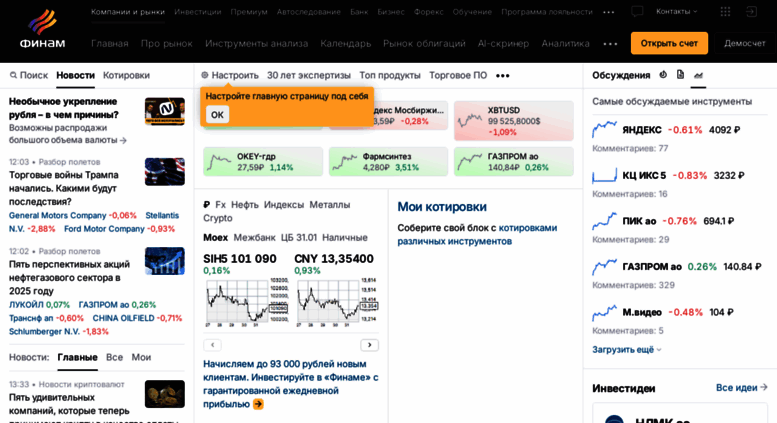Viewport: 777px width, 423px height.
Task: Select the Мои news filter tab
Action: (x=141, y=357)
